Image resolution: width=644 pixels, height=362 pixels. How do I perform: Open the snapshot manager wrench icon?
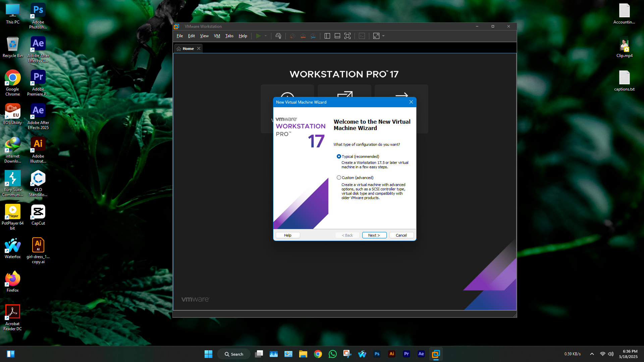click(313, 36)
